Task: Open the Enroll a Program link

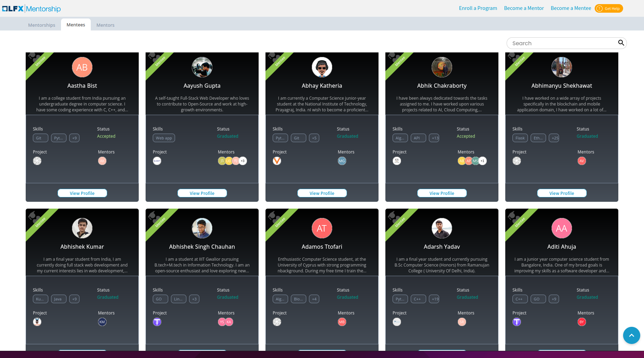Action: [478, 8]
